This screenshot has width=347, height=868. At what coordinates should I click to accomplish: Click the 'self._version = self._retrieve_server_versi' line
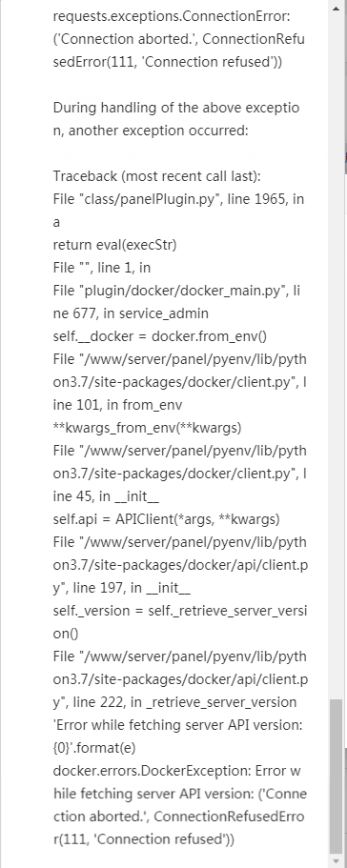[x=180, y=611]
